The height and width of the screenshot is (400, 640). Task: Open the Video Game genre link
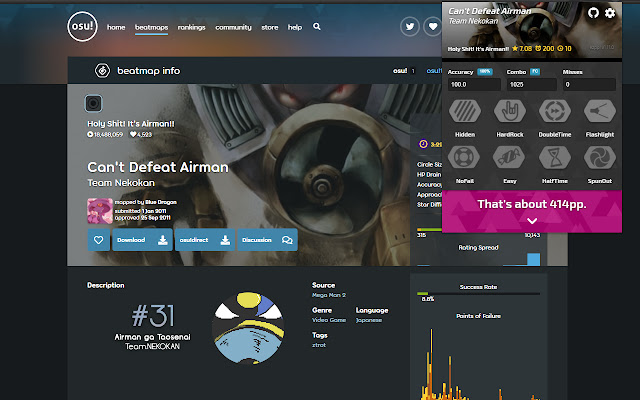pos(329,320)
